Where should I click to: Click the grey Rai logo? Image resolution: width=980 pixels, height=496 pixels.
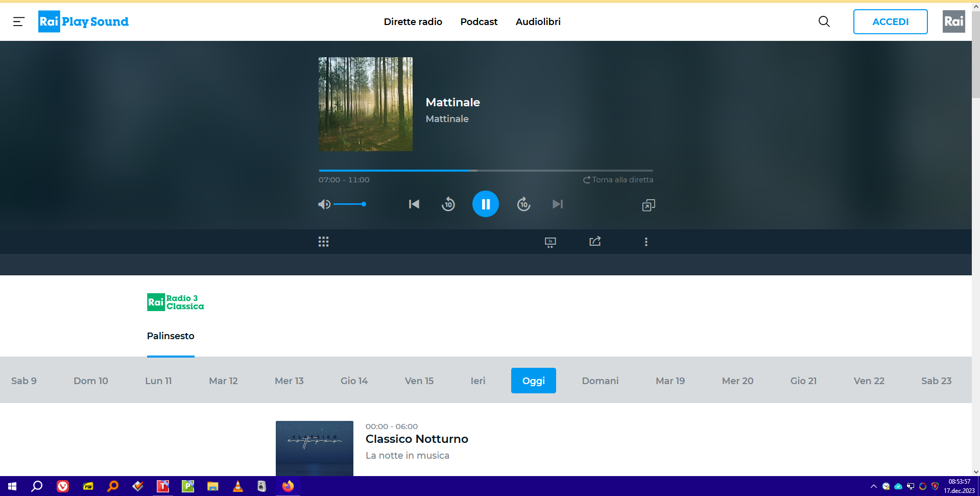coord(953,21)
